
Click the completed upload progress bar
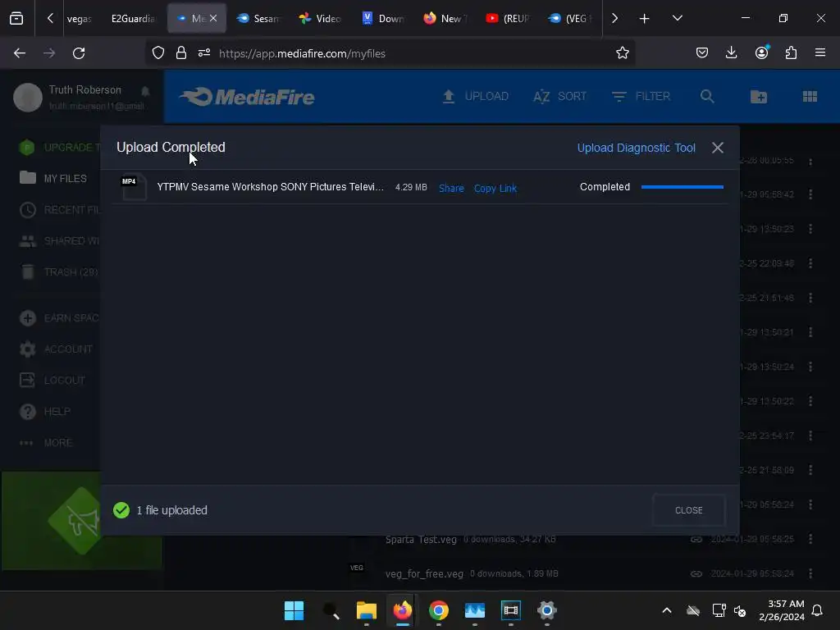tap(682, 187)
